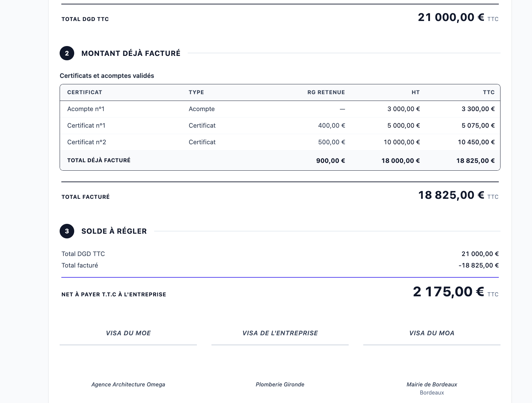The height and width of the screenshot is (403, 532).
Task: Select the Acompte n°1 row
Action: [280, 109]
